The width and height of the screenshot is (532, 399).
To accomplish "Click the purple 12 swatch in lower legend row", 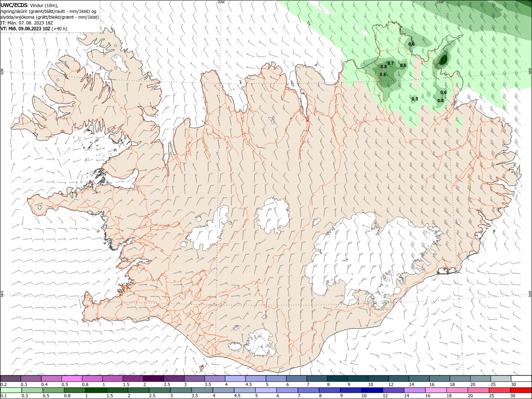I will [x=394, y=390].
